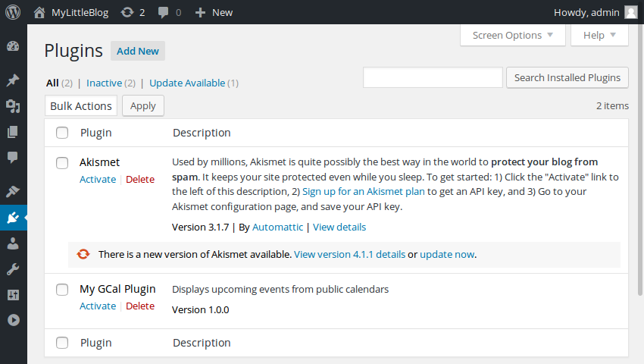The height and width of the screenshot is (364, 644).
Task: Open the Dashboard sidebar icon
Action: click(x=13, y=46)
